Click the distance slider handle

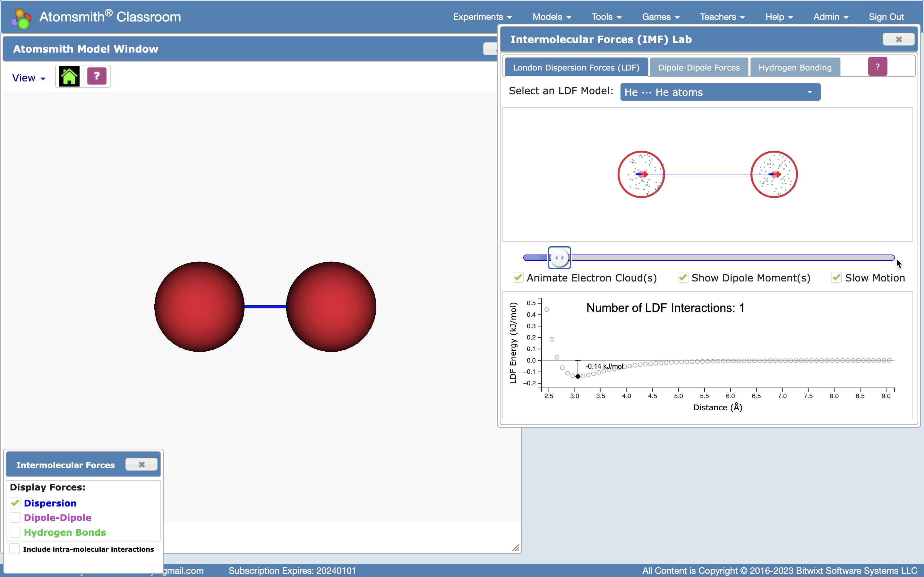(x=559, y=258)
